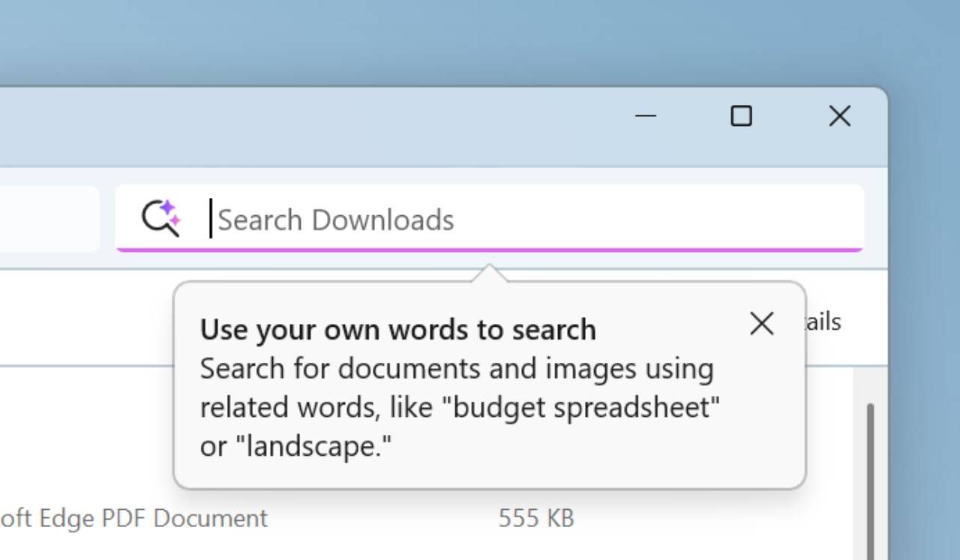Click the 555 KB file size label
Screen dimensions: 960x560
(x=535, y=517)
